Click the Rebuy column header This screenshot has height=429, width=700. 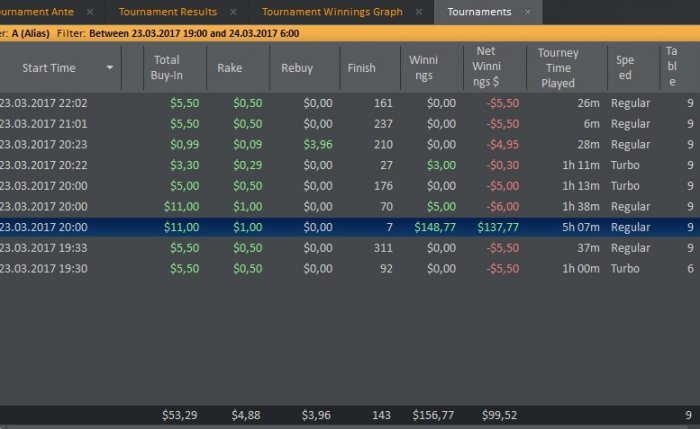coord(297,68)
